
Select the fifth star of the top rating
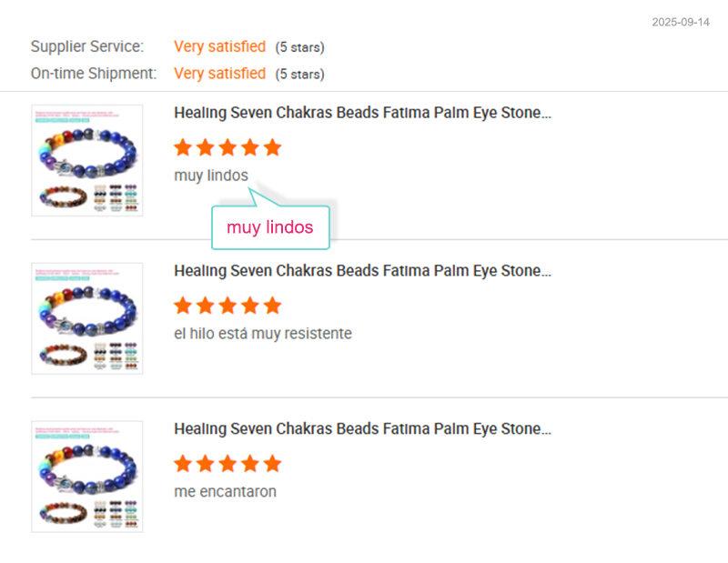(x=273, y=146)
